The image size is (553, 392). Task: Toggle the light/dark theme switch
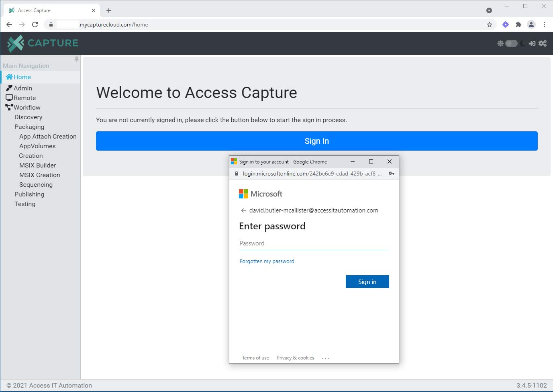511,43
